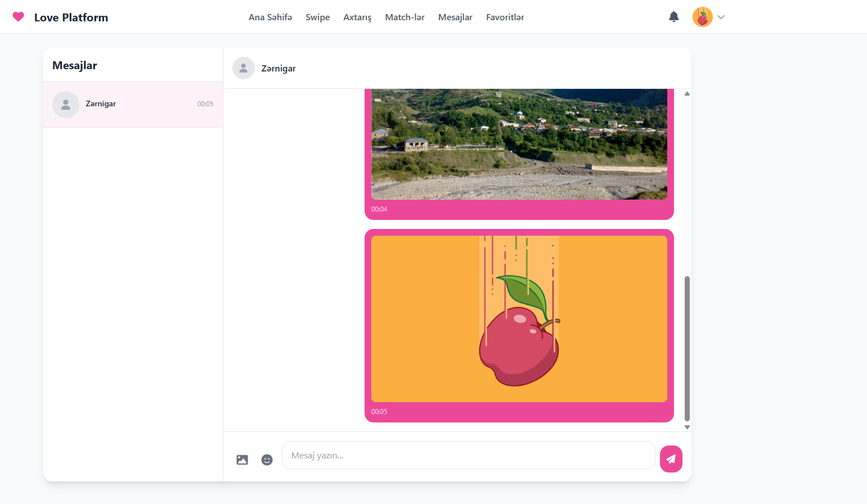This screenshot has width=867, height=504.
Task: Open the Favoritlər page
Action: click(x=505, y=17)
